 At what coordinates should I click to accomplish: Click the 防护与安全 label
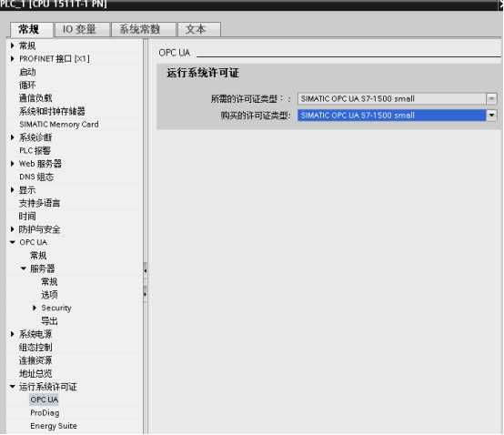click(39, 229)
